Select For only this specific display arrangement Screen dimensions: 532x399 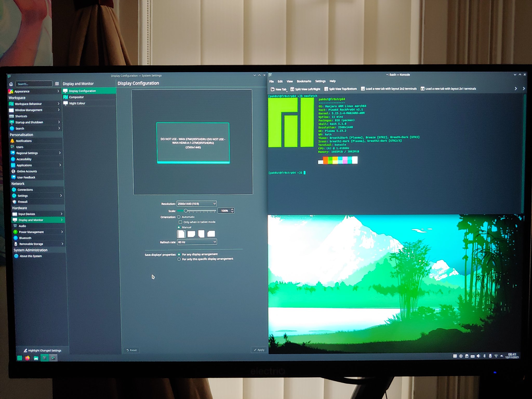point(179,259)
